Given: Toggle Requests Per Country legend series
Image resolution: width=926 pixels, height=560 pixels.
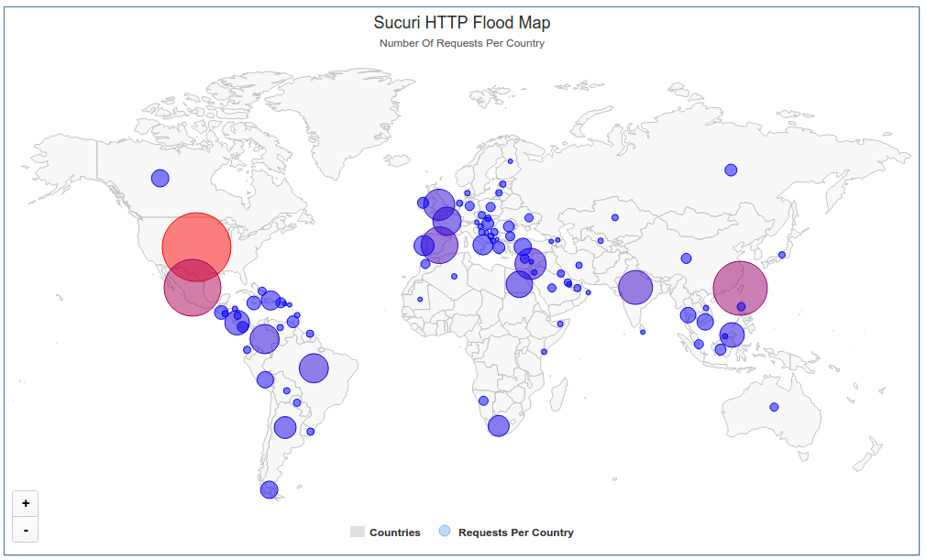Looking at the screenshot, I should pyautogui.click(x=515, y=533).
